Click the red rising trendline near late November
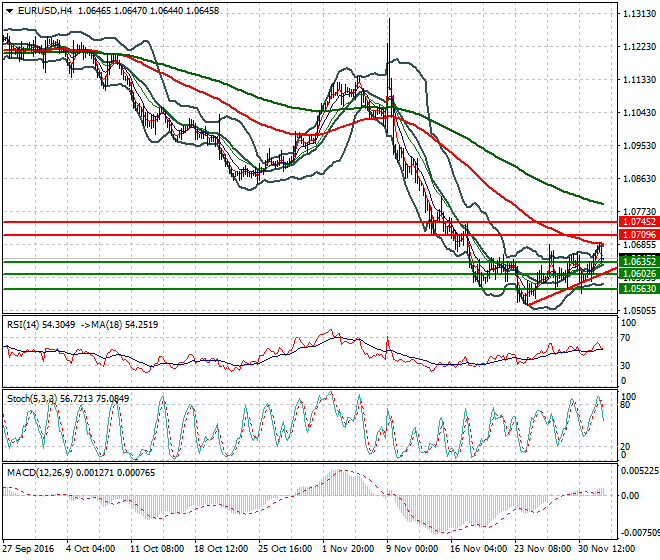Screen dimensions: 660x560 click(x=572, y=286)
